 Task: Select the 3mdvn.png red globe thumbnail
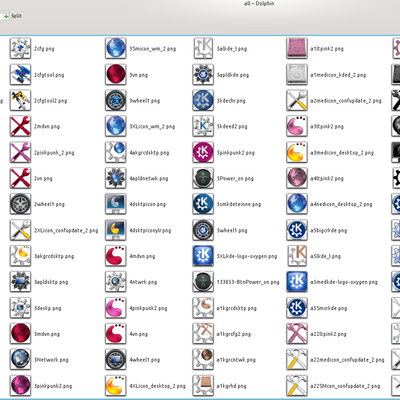(x=20, y=334)
